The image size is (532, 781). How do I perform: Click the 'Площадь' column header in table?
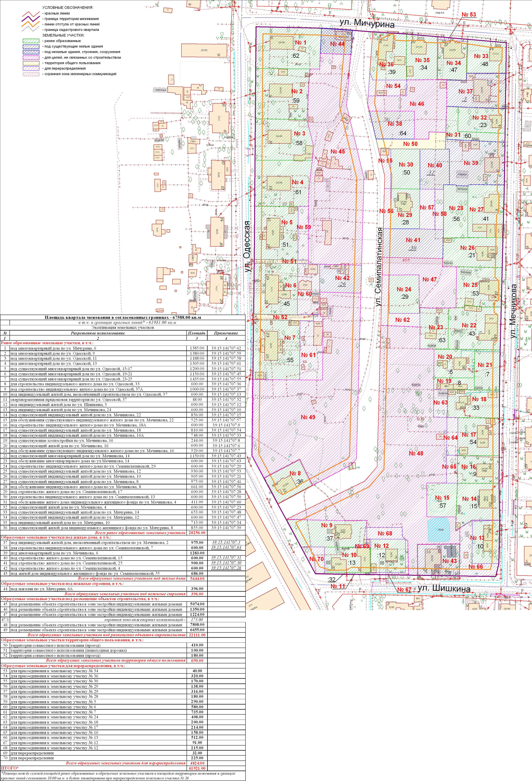(x=196, y=333)
